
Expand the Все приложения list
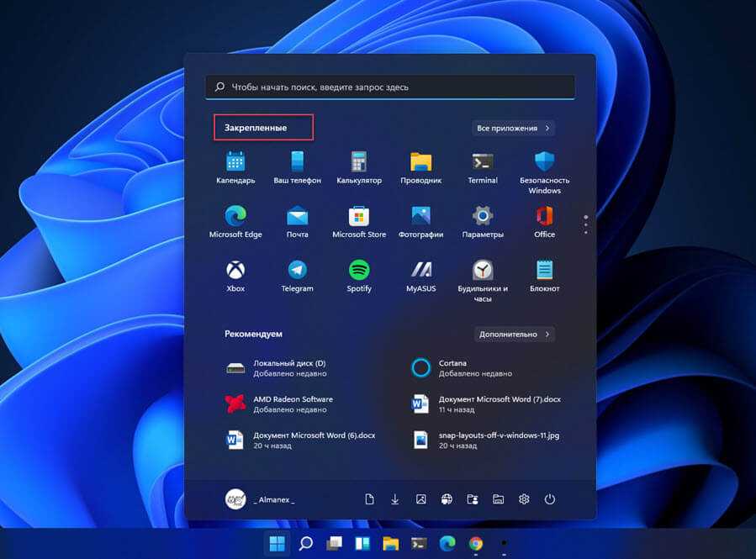click(514, 129)
